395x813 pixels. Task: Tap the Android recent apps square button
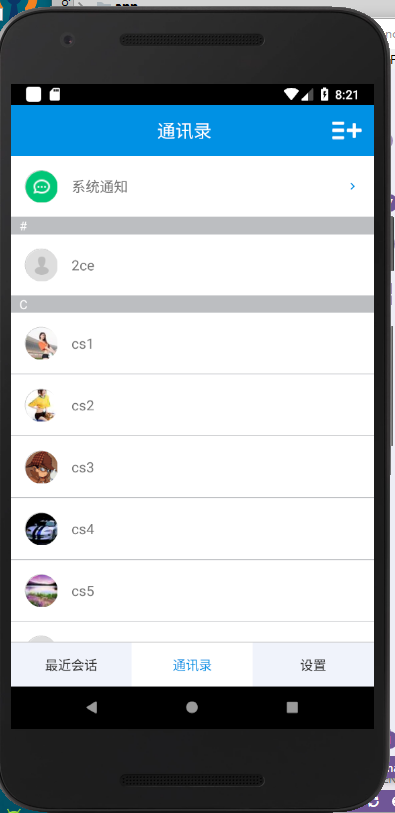click(292, 707)
